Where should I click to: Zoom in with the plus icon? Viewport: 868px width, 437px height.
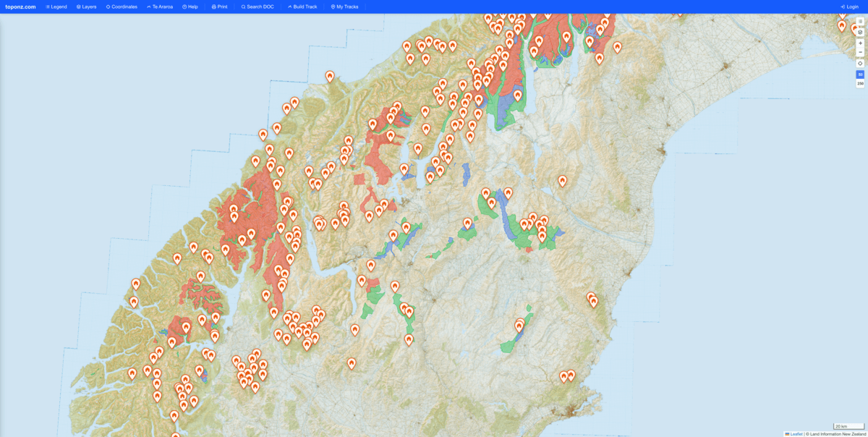click(x=859, y=43)
